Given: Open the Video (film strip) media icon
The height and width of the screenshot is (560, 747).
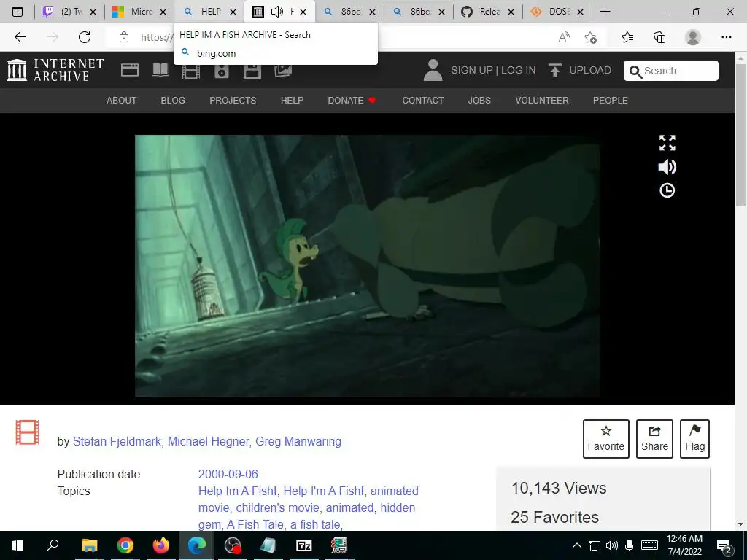Looking at the screenshot, I should tap(190, 71).
